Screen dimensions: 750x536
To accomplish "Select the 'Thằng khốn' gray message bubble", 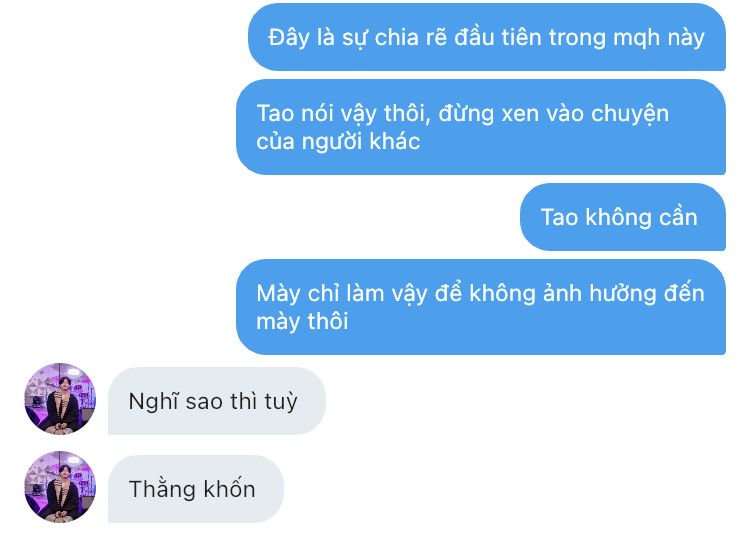I will [196, 489].
